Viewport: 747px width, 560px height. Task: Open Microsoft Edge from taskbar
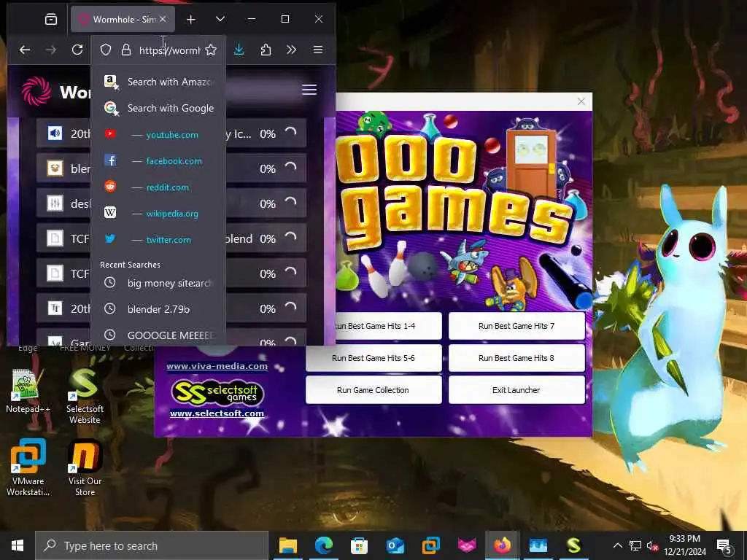[x=323, y=545]
